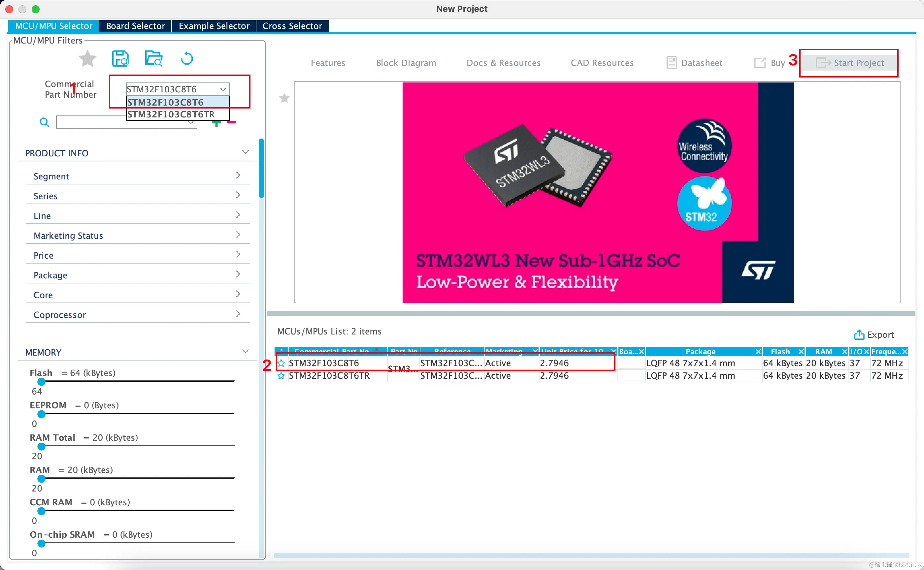
Task: Click the Buy external link icon
Action: pos(760,63)
